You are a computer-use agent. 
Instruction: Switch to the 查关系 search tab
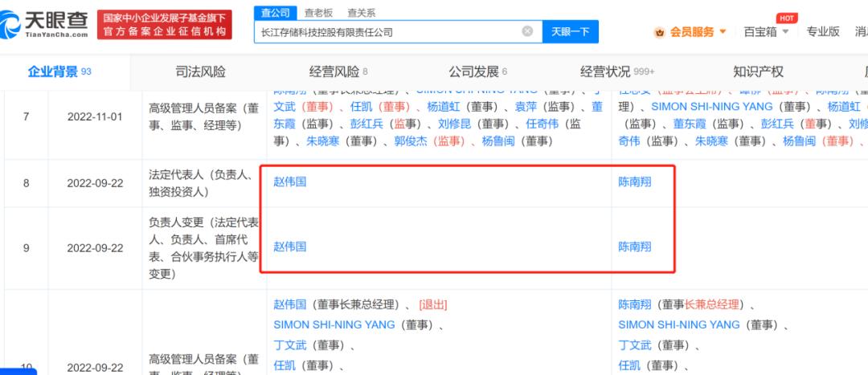[x=362, y=12]
